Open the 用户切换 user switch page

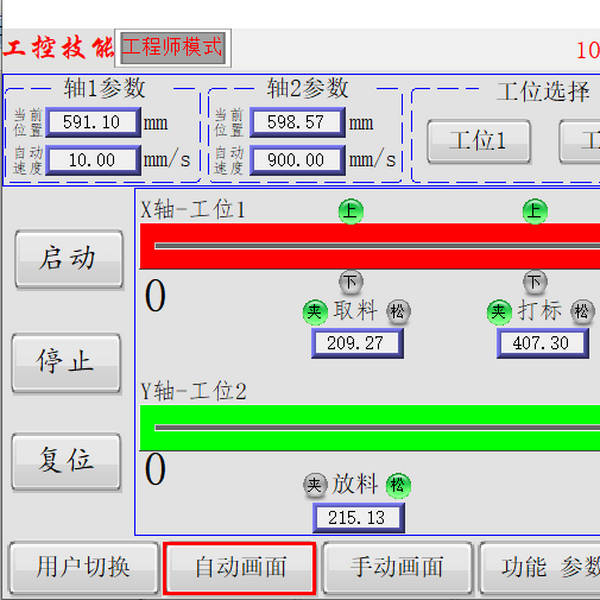(83, 567)
